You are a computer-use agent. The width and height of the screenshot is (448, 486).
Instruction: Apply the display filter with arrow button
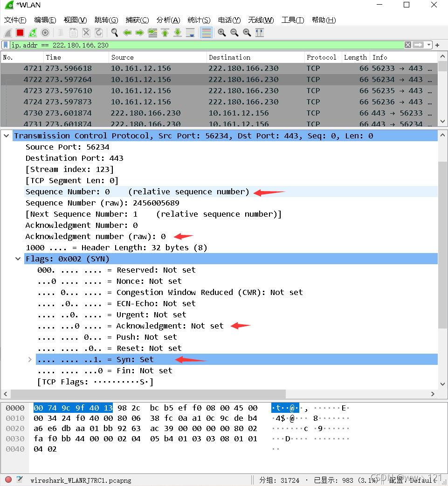tap(418, 45)
